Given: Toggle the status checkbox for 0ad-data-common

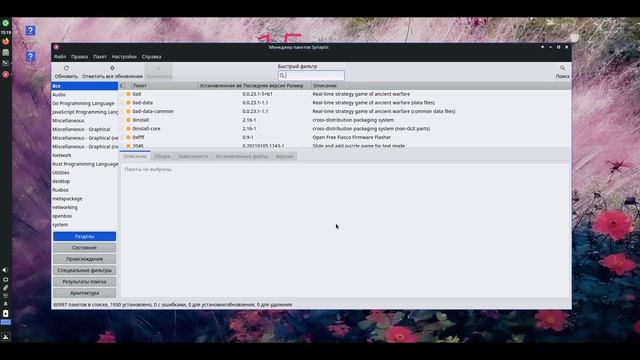Looking at the screenshot, I should pyautogui.click(x=122, y=111).
